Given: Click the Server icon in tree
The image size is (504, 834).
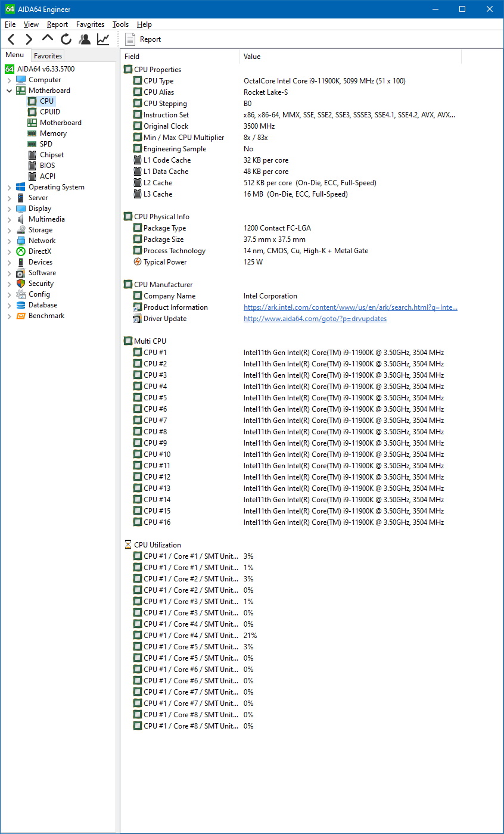Looking at the screenshot, I should [21, 198].
